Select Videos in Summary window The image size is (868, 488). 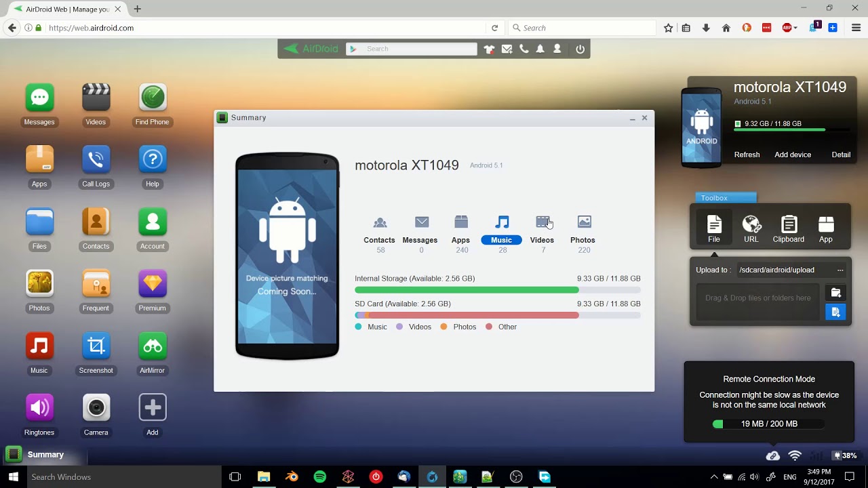[x=542, y=234]
